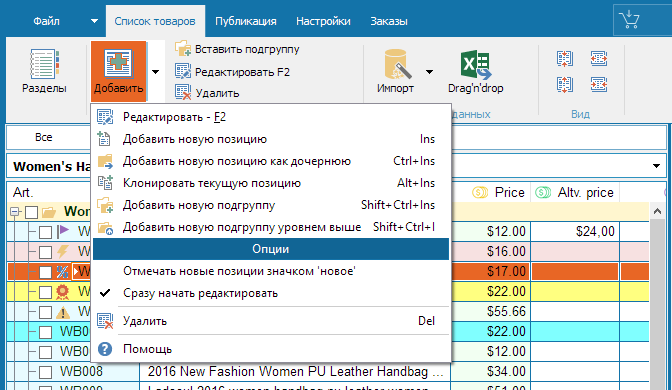
Task: Switch to Список товаров tab
Action: point(155,21)
